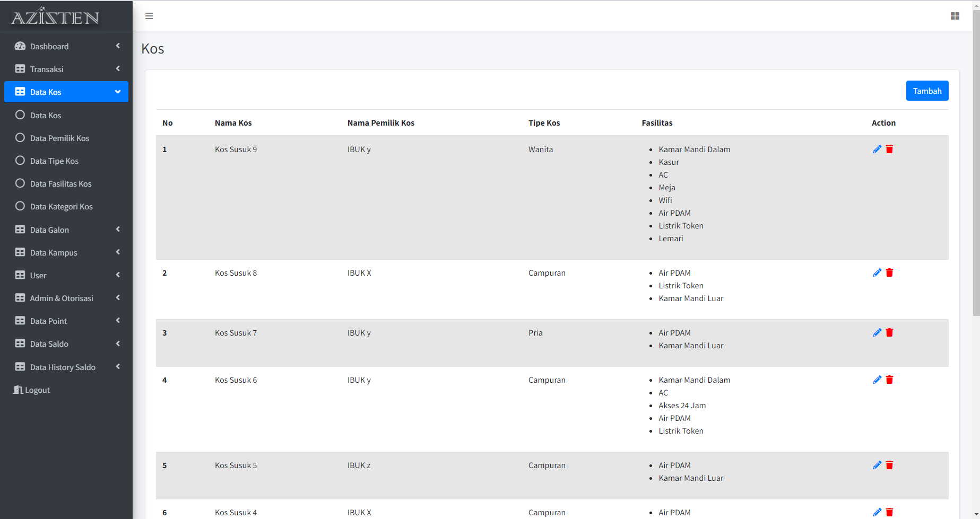
Task: Click the Tambah button
Action: (926, 91)
